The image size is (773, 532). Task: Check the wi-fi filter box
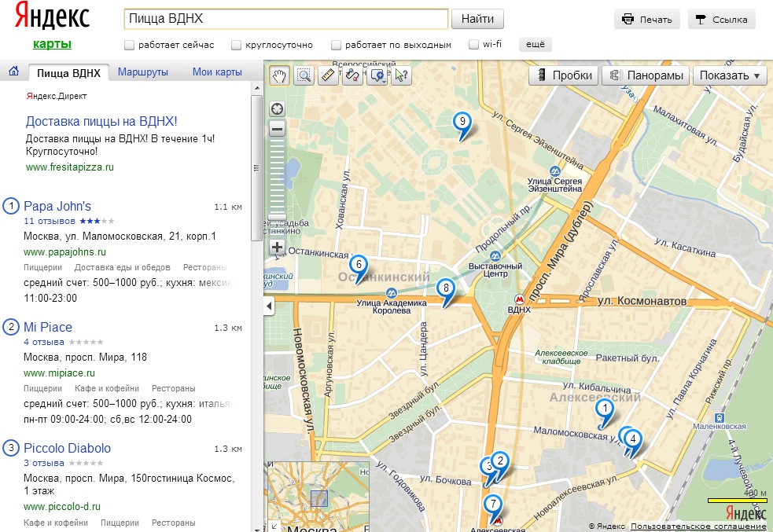tap(473, 45)
